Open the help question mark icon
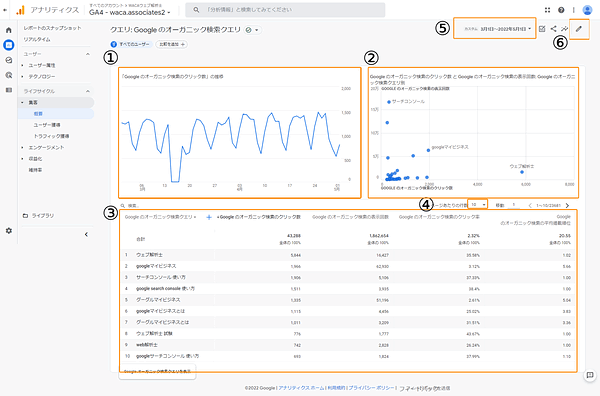The height and width of the screenshot is (396, 600). click(561, 10)
